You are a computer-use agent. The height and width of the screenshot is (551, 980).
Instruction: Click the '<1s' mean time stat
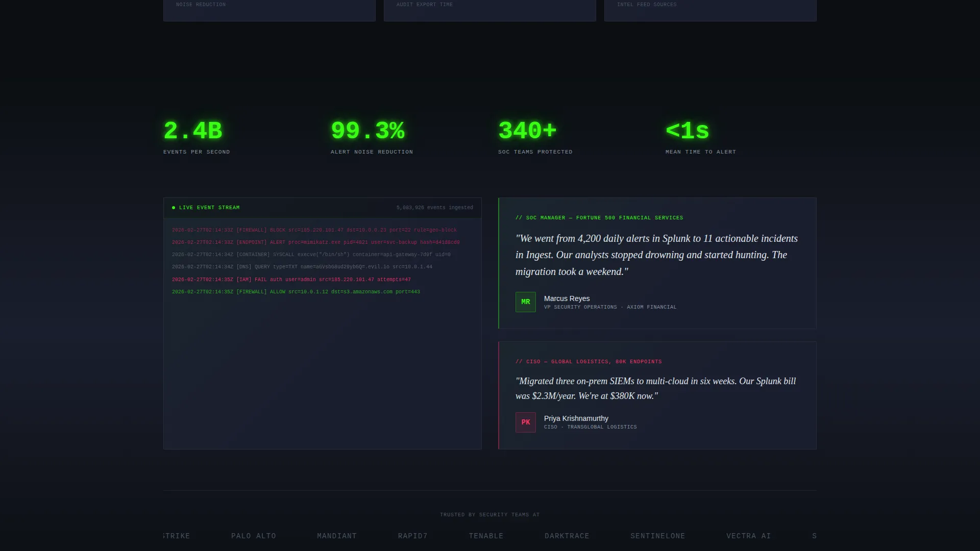pos(688,131)
